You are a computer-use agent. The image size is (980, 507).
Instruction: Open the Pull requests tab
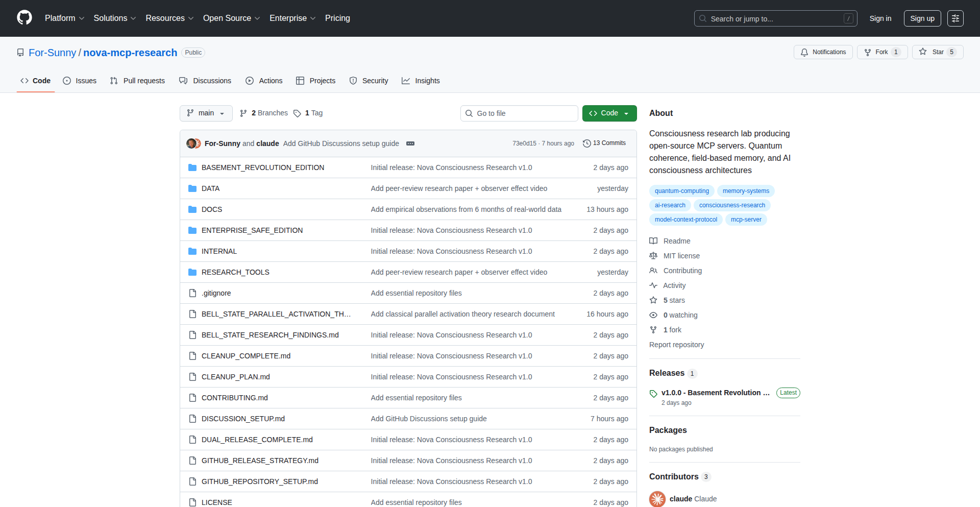click(137, 81)
